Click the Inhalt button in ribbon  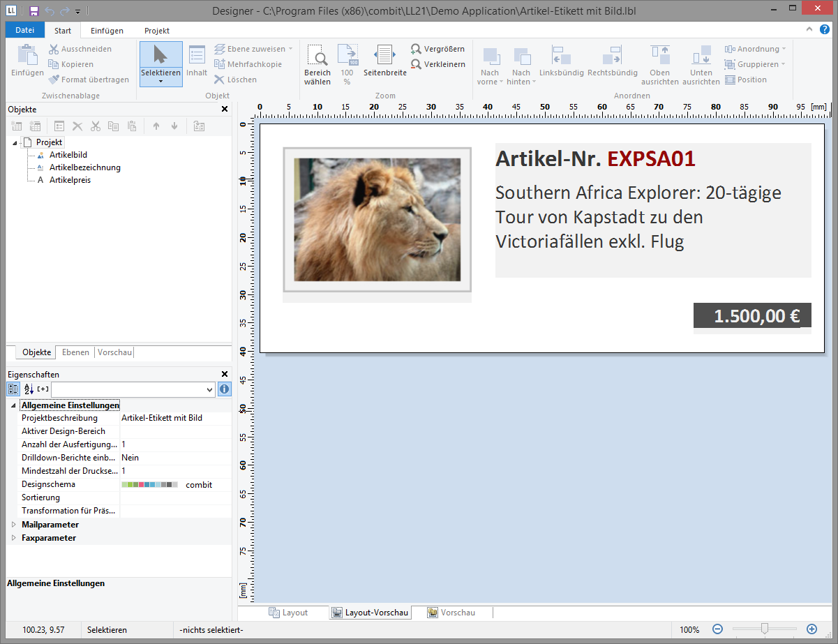(x=197, y=63)
